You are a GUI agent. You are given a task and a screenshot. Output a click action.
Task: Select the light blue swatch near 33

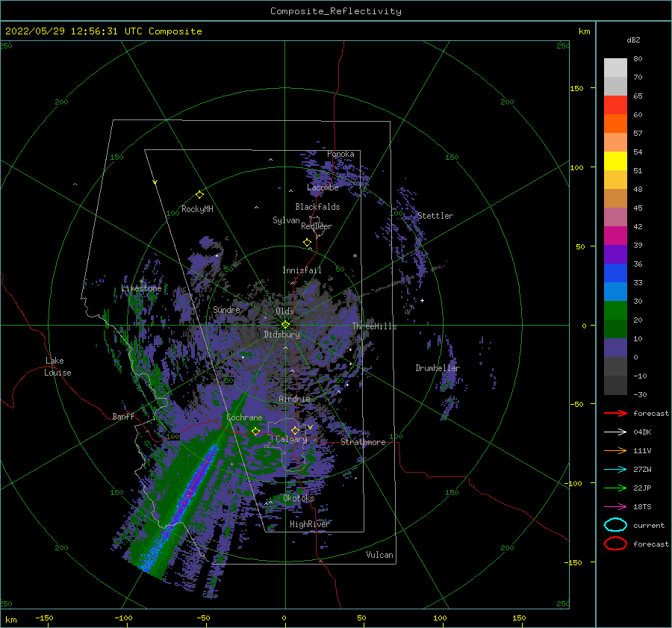coord(615,291)
